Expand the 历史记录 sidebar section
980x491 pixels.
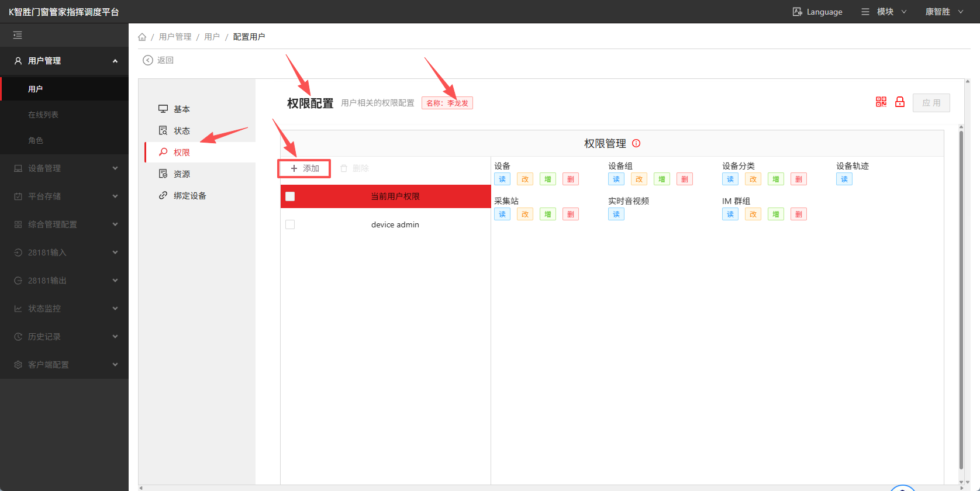point(64,337)
